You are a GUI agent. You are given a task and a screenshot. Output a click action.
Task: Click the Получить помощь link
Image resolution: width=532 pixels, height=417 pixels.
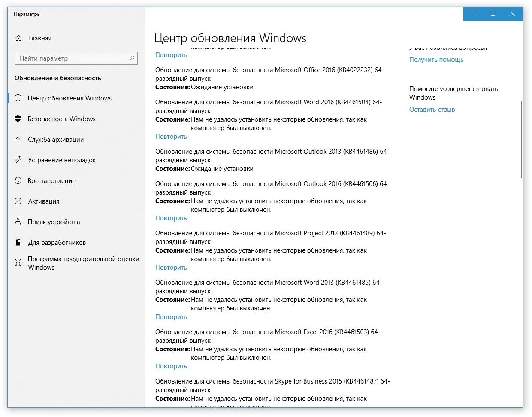pyautogui.click(x=436, y=60)
